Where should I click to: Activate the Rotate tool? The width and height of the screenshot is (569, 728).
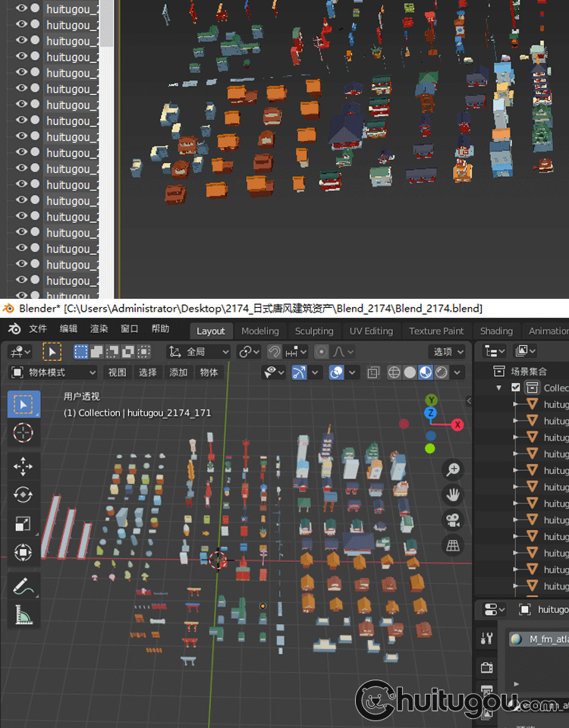(x=24, y=494)
